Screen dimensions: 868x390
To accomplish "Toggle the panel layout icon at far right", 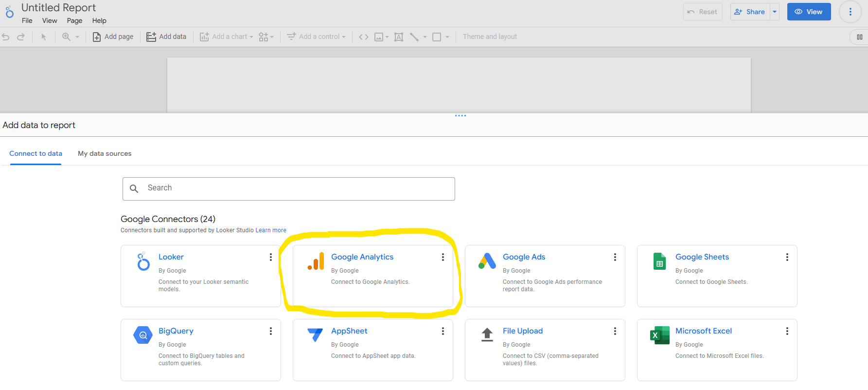I will [x=859, y=37].
